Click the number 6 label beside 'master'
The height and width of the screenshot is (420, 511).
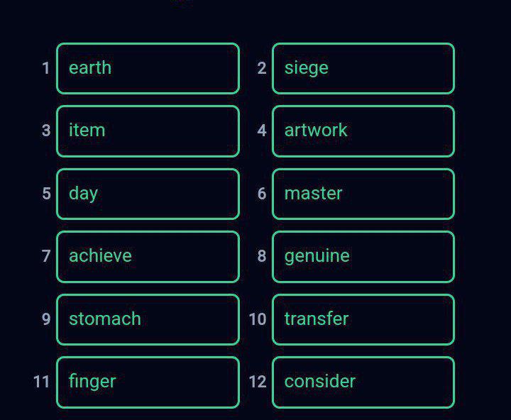[262, 194]
